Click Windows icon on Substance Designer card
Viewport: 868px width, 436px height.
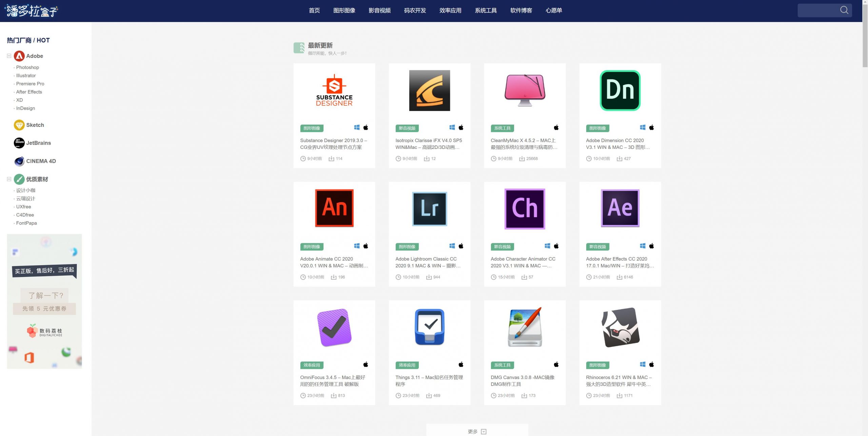tap(357, 127)
